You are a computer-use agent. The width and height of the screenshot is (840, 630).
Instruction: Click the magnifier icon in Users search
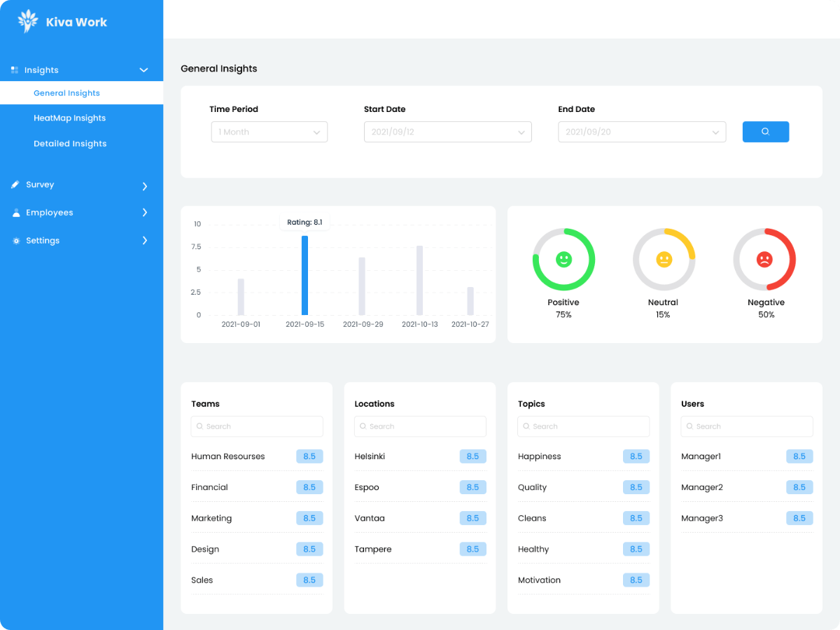[690, 426]
